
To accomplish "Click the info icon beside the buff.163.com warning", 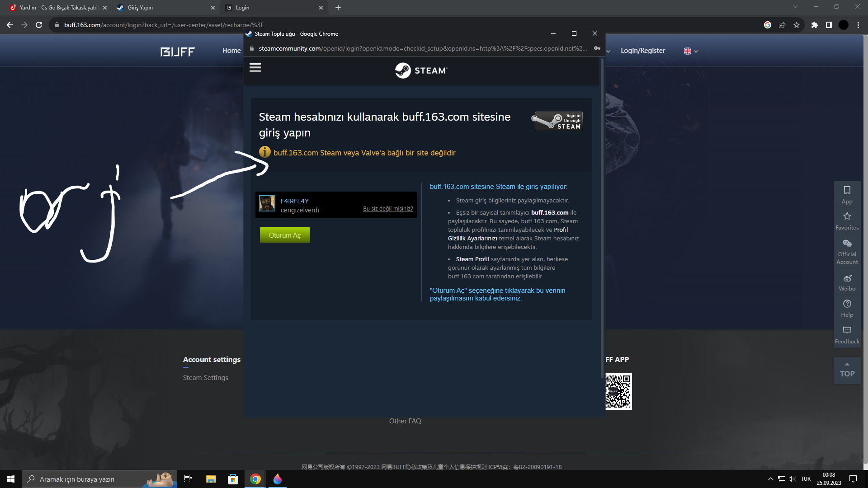I will (265, 152).
